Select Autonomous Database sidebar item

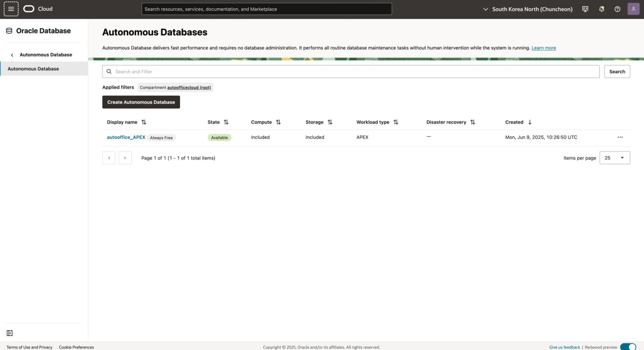coord(44,69)
